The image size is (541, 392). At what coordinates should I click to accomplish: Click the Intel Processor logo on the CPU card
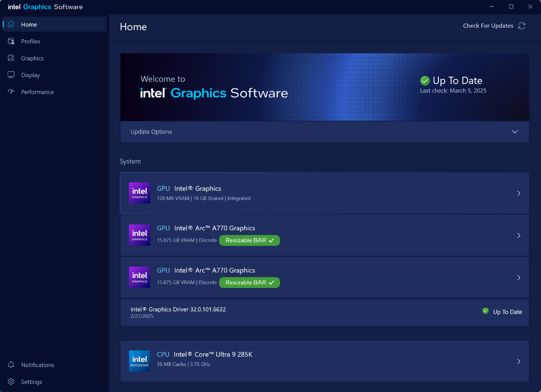tap(140, 361)
